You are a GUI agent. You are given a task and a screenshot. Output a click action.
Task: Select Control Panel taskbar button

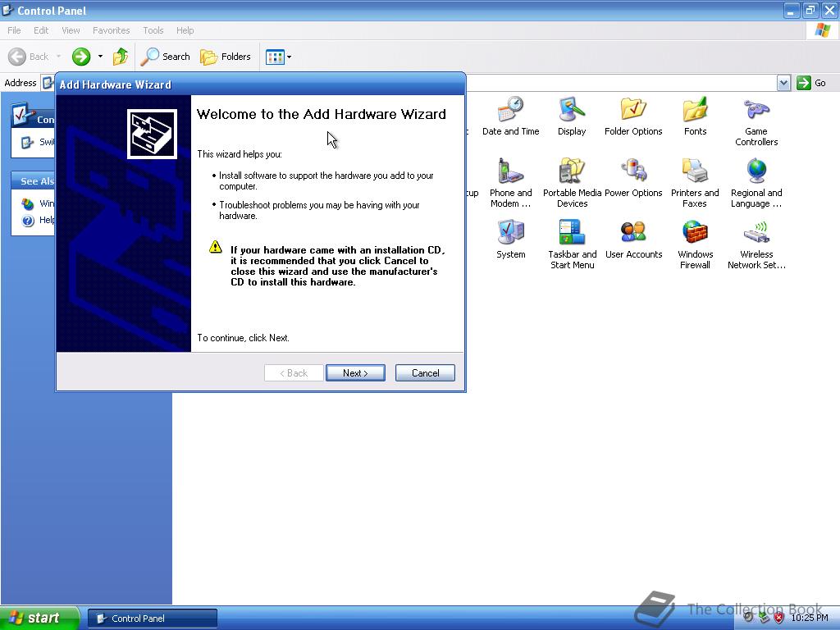click(x=153, y=619)
